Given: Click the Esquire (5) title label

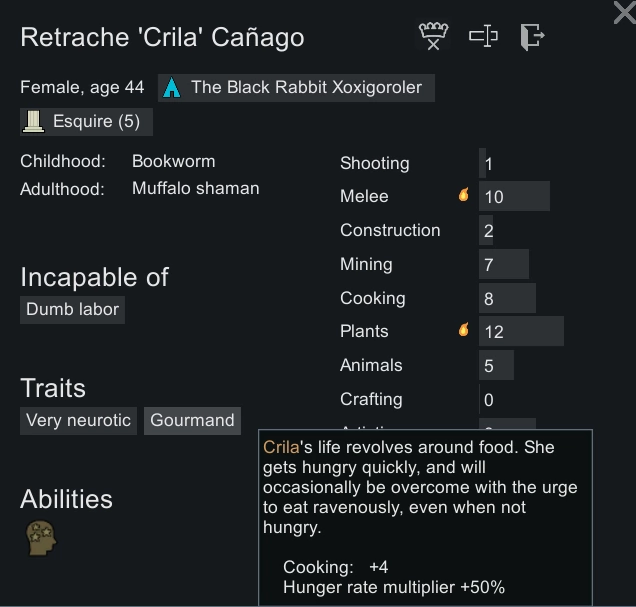Looking at the screenshot, I should coord(96,122).
